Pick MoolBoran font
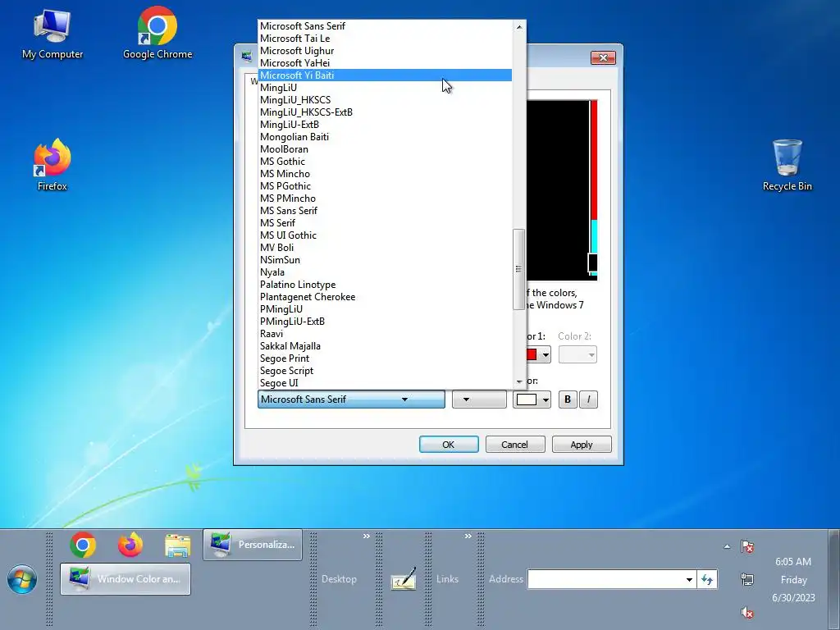The image size is (840, 630). coord(385,149)
